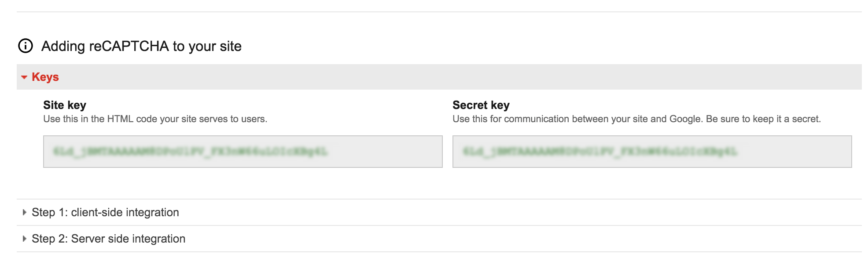Click the Adding reCAPTCHA to your site title
Screen dimensions: 868x254
point(141,46)
